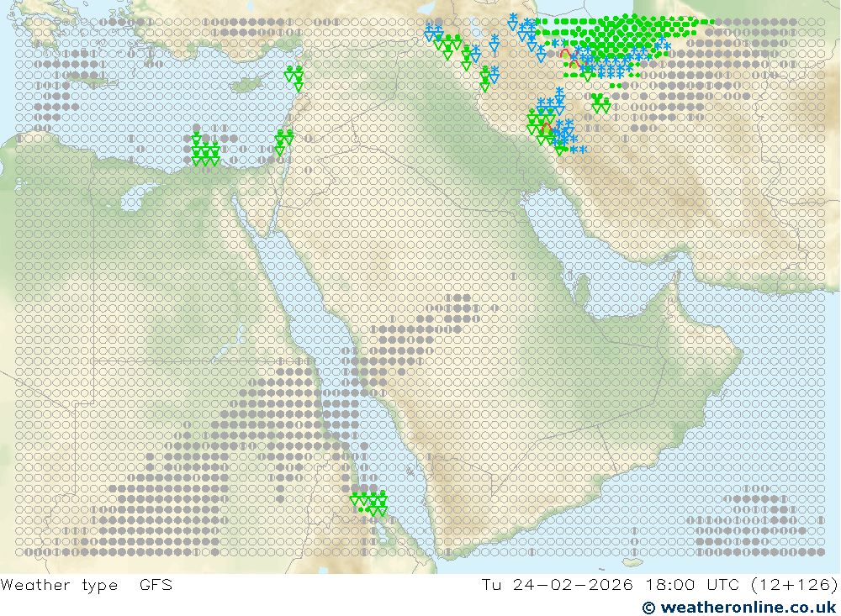Click the '(12+126)' forecast offset text
This screenshot has width=841, height=616.
(795, 585)
